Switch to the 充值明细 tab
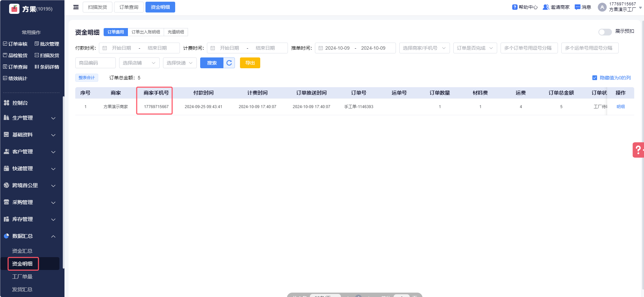 [176, 32]
